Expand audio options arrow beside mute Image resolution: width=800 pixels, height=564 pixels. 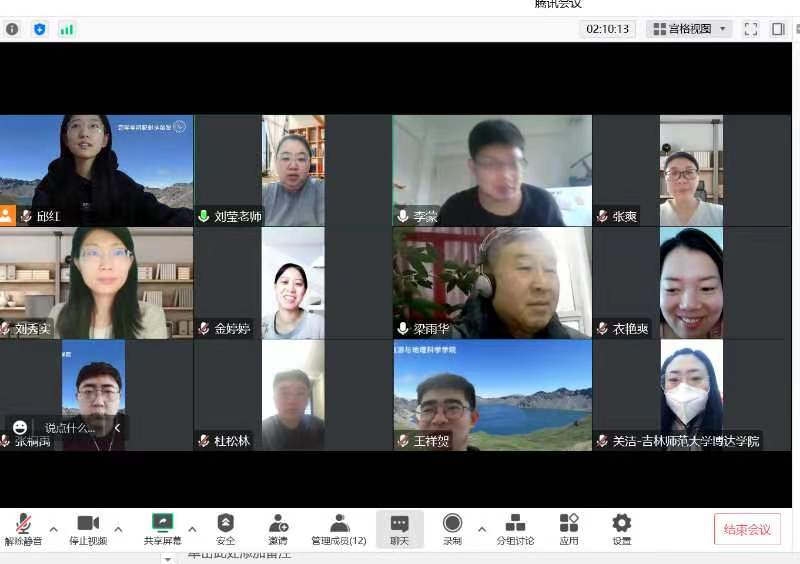(x=53, y=529)
